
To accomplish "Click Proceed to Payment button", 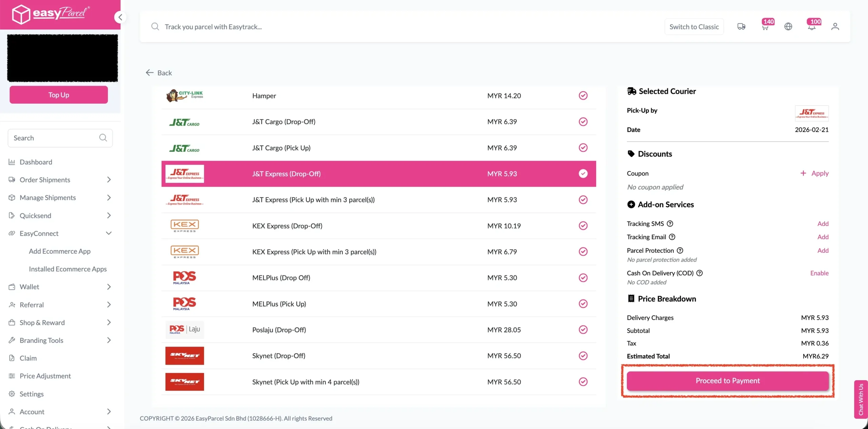I will click(x=728, y=381).
